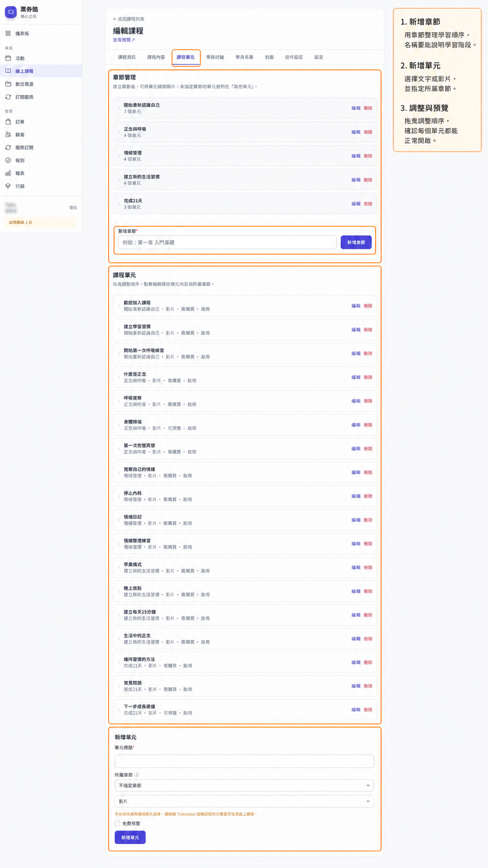The image size is (488, 868).
Task: Delete the 情緒管理 chapter
Action: pos(368,156)
